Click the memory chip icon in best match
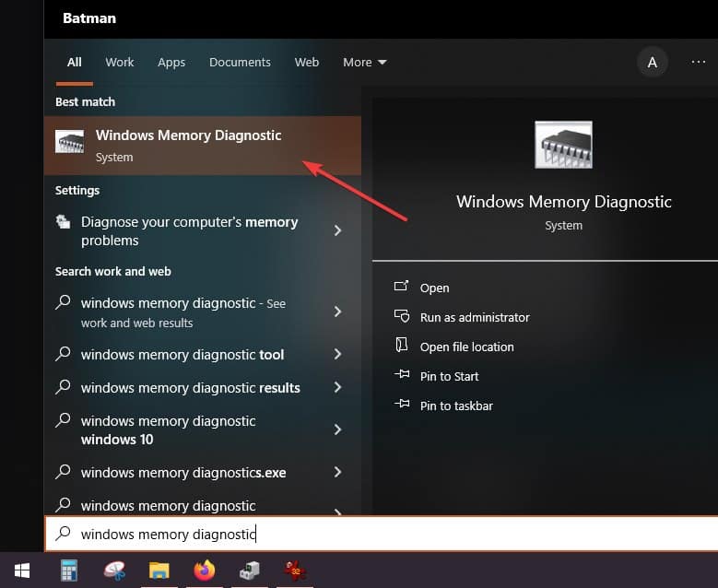The image size is (718, 588). pos(70,142)
